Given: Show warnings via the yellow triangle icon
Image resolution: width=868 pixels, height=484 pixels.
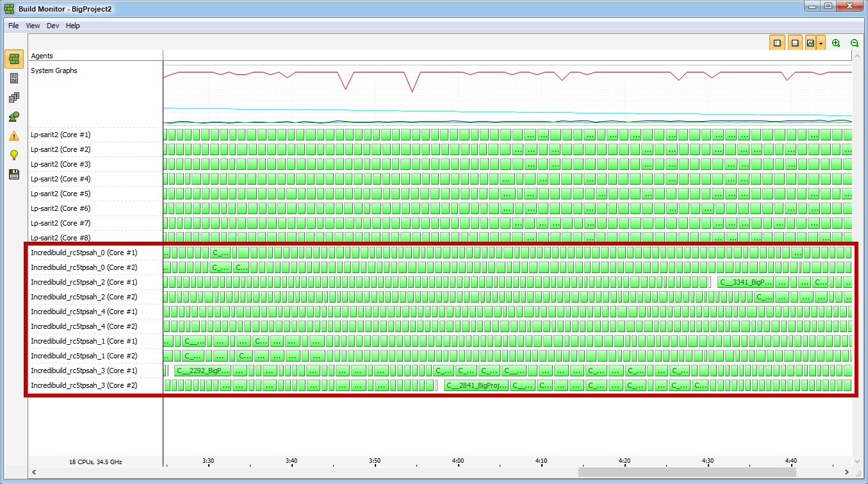Looking at the screenshot, I should 14,136.
